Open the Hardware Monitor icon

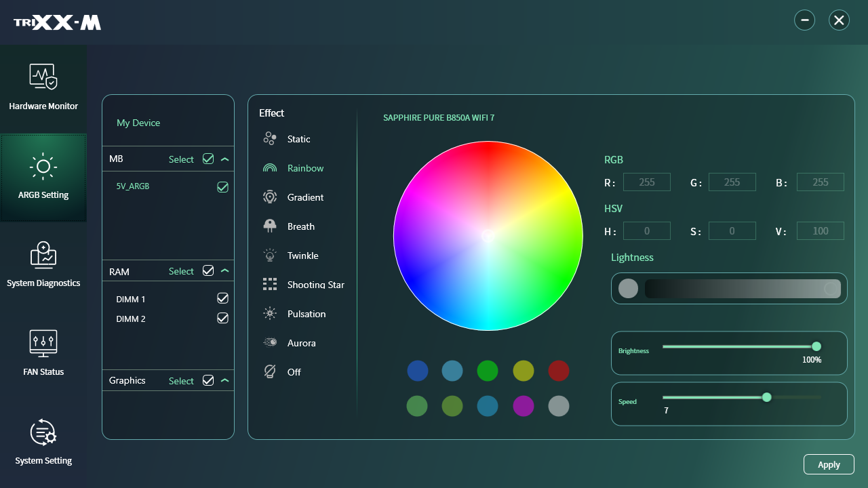43,77
